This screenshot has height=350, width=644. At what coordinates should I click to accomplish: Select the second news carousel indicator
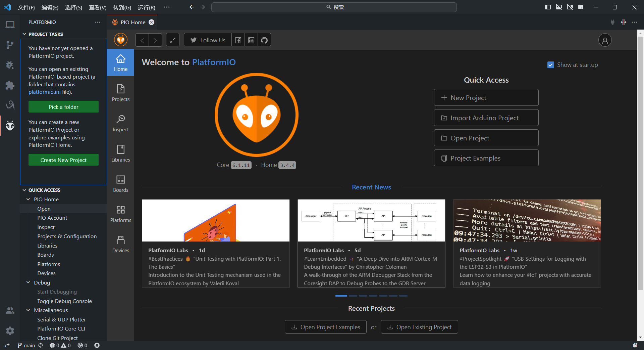(353, 296)
